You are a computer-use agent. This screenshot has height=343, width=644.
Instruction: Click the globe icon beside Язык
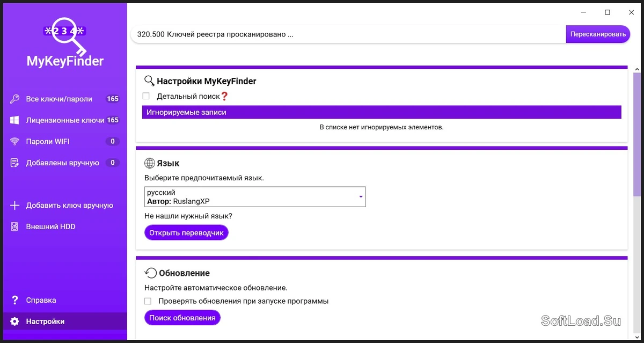click(x=150, y=163)
